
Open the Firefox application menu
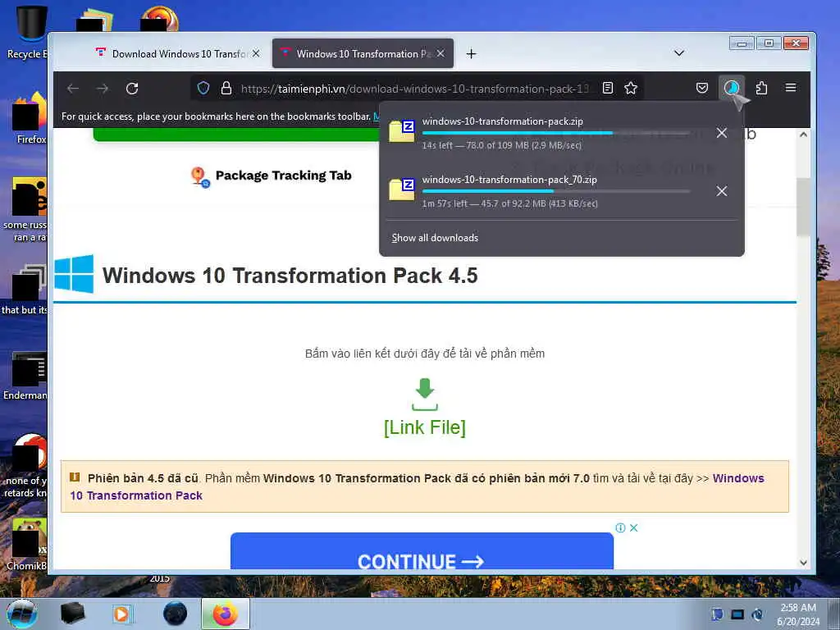click(x=791, y=88)
